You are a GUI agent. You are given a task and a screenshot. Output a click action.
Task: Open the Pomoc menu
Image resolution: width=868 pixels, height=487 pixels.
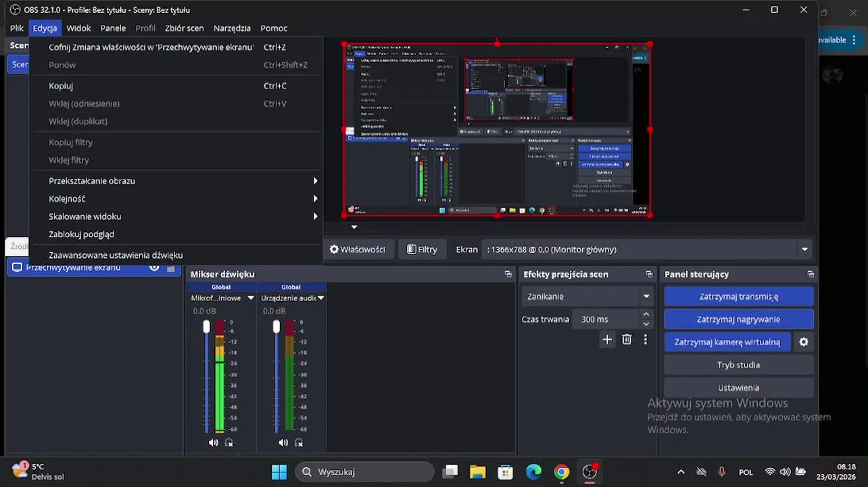[x=274, y=28]
